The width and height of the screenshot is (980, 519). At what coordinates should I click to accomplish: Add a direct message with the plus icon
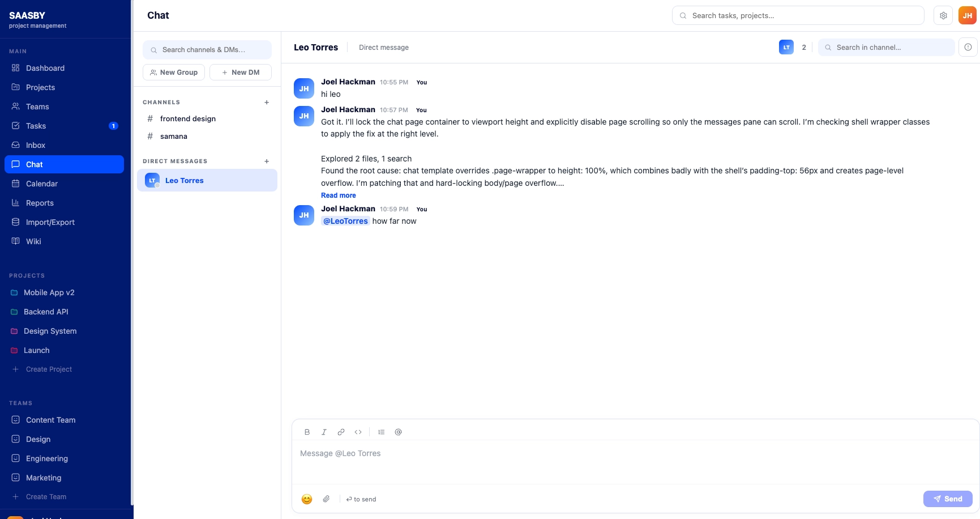(267, 161)
